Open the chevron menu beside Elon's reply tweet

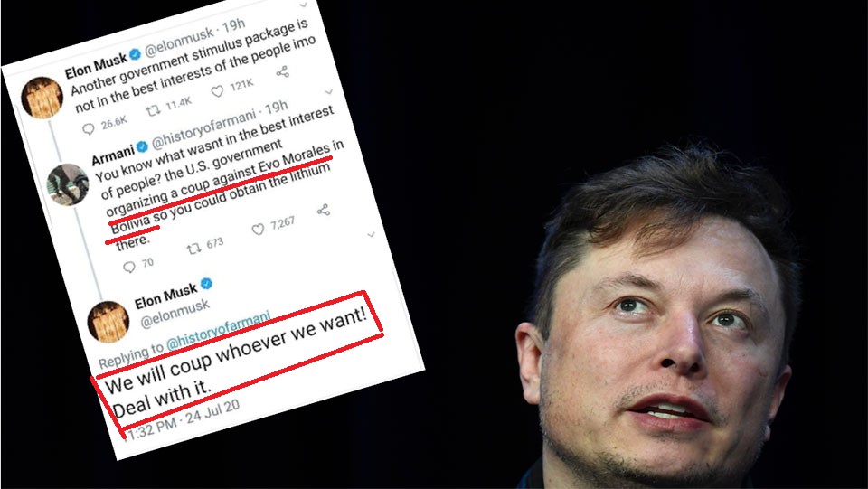(372, 234)
